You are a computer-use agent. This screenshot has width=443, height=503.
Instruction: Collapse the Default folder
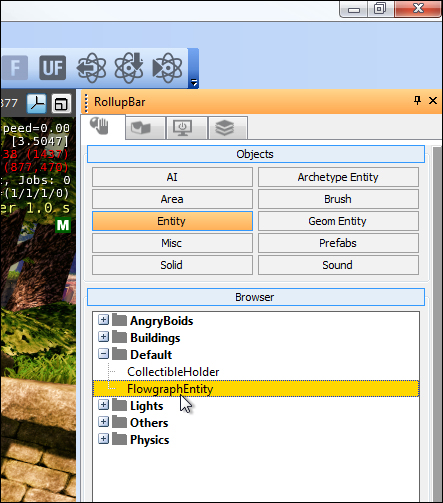[x=103, y=354]
